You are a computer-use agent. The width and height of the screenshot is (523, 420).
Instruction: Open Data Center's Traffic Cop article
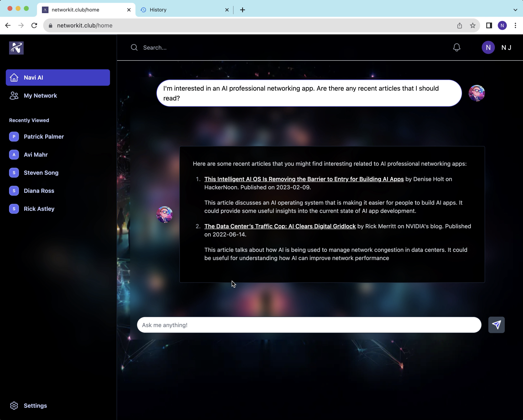pos(280,226)
